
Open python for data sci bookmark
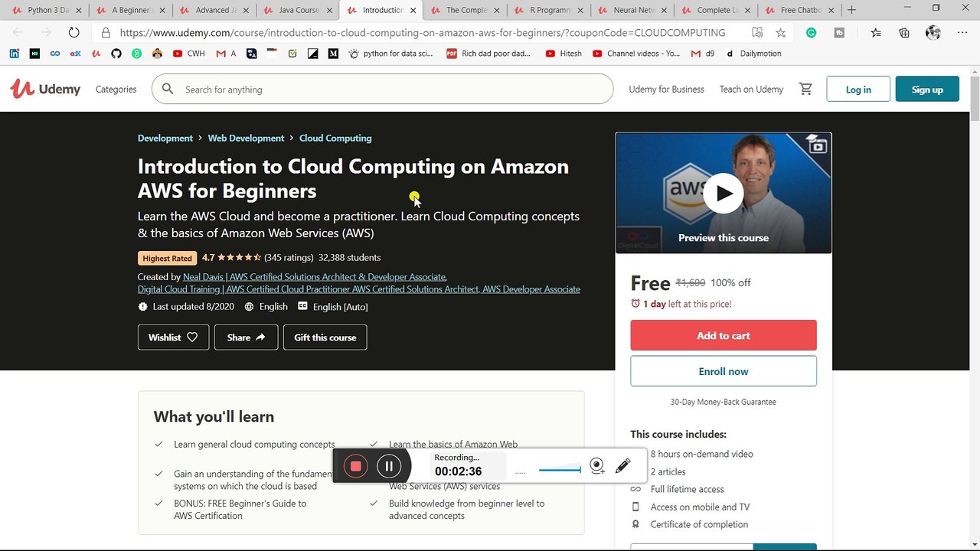(390, 54)
